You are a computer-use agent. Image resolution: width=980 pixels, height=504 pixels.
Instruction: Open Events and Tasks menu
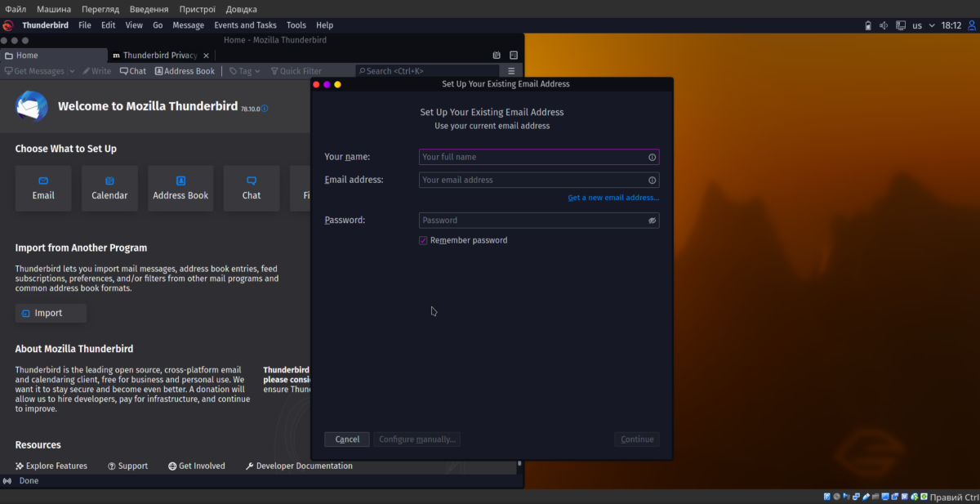245,25
